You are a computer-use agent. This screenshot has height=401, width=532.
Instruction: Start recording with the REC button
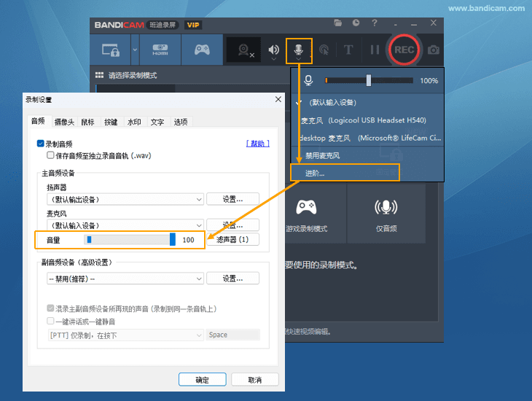[404, 50]
